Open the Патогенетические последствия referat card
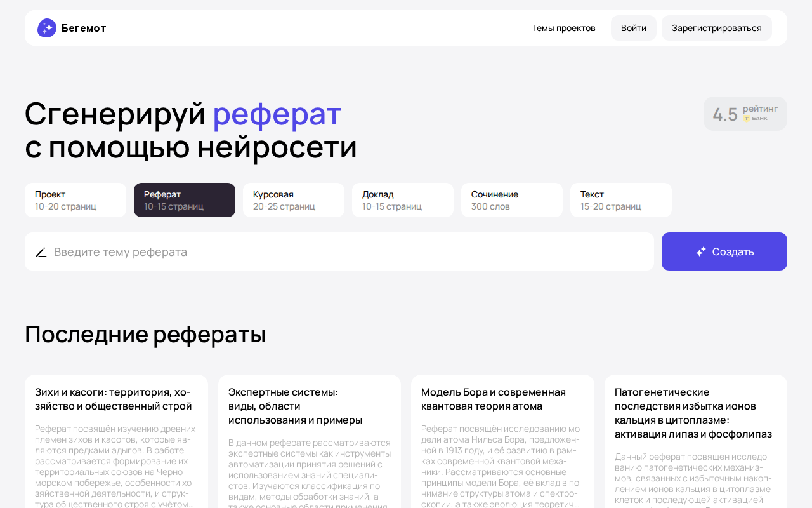This screenshot has height=508, width=812. point(696,441)
